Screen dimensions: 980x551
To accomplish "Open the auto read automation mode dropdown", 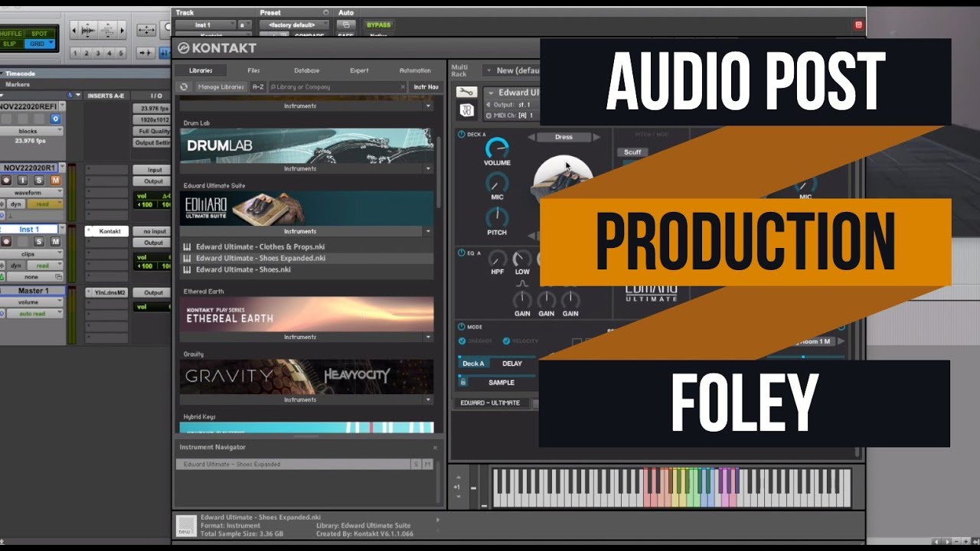I will click(x=34, y=314).
